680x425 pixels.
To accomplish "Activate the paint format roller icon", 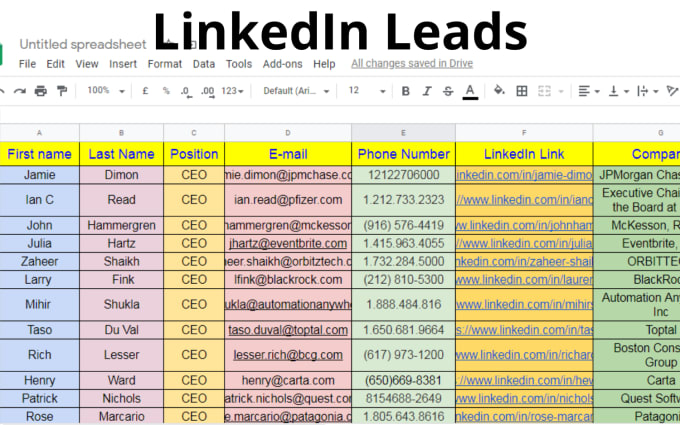I will 62,91.
